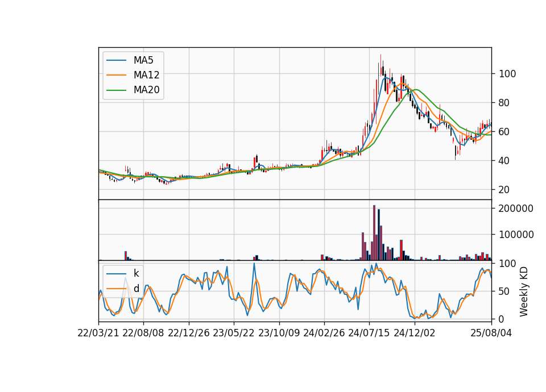
Task: Click the price axis label 60
Action: click(x=504, y=131)
